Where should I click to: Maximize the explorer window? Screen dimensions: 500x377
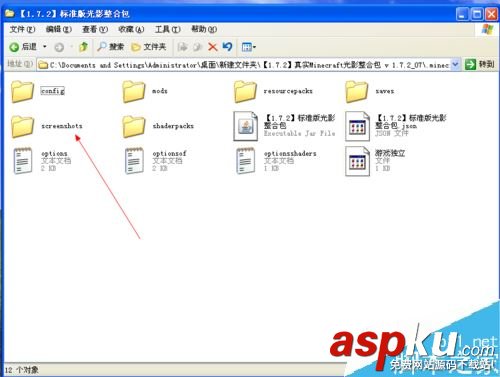tap(477, 14)
